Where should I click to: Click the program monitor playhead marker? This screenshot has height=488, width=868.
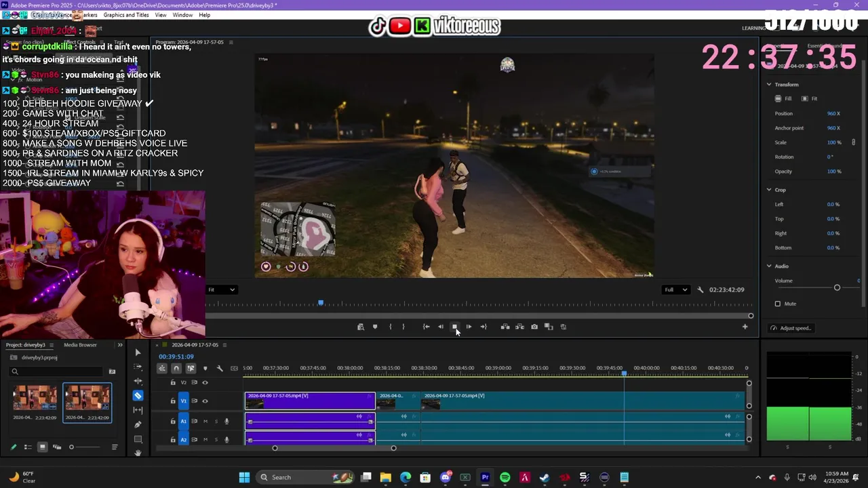coord(321,303)
